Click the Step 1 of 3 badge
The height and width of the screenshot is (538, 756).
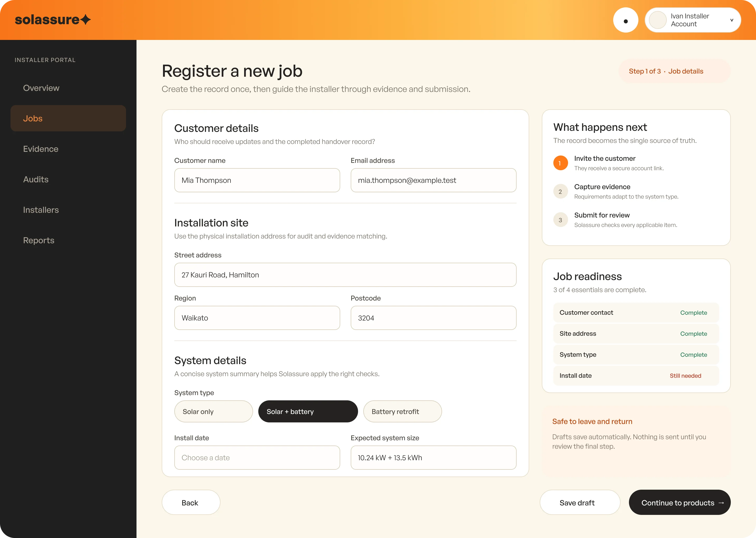coord(674,71)
